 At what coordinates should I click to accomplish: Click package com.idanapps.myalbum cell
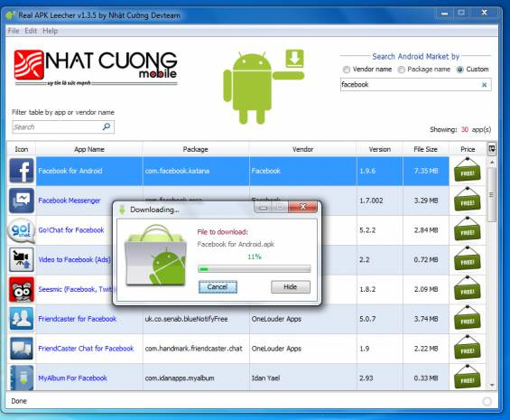(x=196, y=378)
